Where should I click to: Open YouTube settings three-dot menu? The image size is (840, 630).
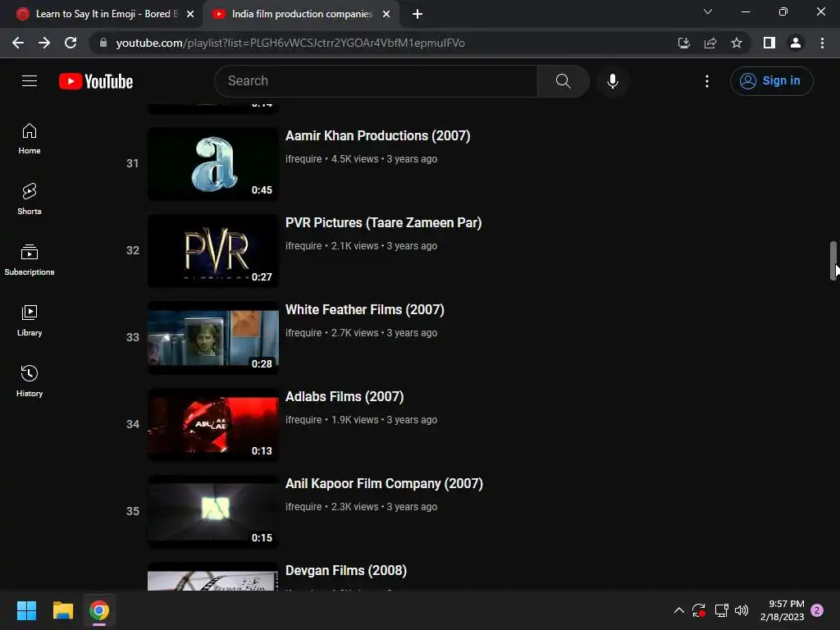(x=707, y=81)
